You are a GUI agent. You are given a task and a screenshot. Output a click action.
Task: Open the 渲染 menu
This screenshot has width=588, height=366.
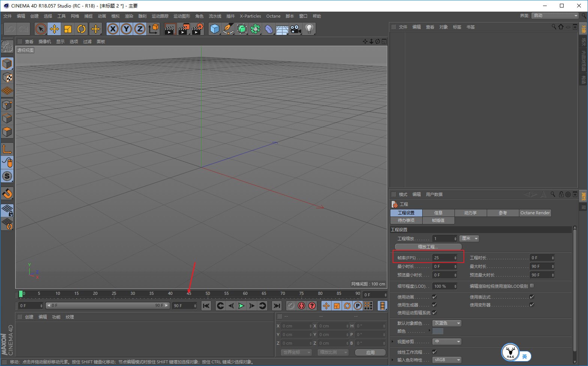pos(129,16)
